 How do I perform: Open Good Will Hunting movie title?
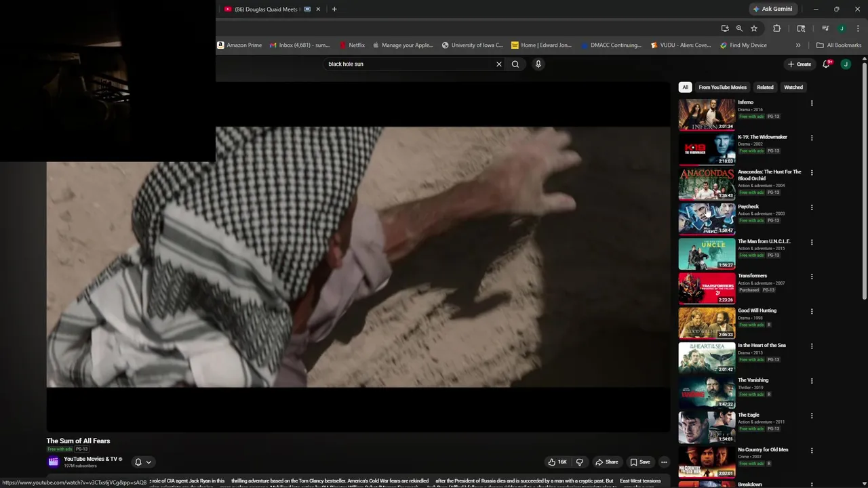pos(757,310)
